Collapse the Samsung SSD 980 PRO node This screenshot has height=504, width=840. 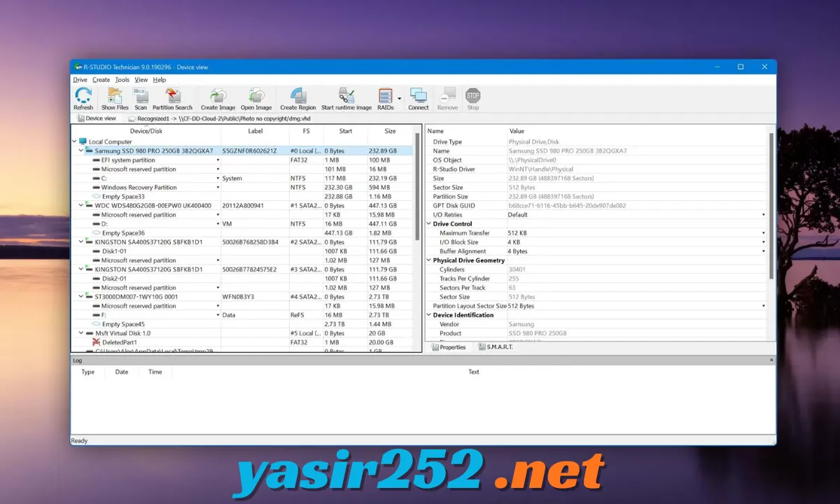[x=81, y=150]
